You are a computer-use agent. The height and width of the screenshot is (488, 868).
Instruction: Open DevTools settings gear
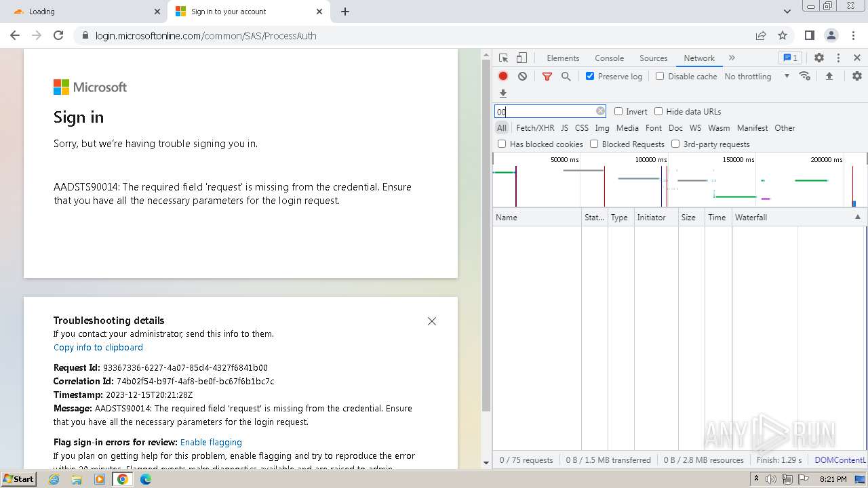click(x=819, y=58)
